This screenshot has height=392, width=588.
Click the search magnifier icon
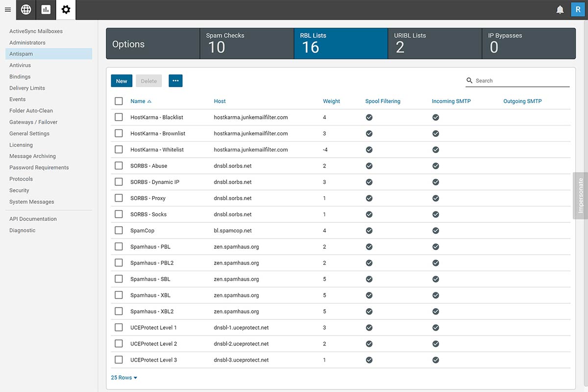pyautogui.click(x=469, y=80)
